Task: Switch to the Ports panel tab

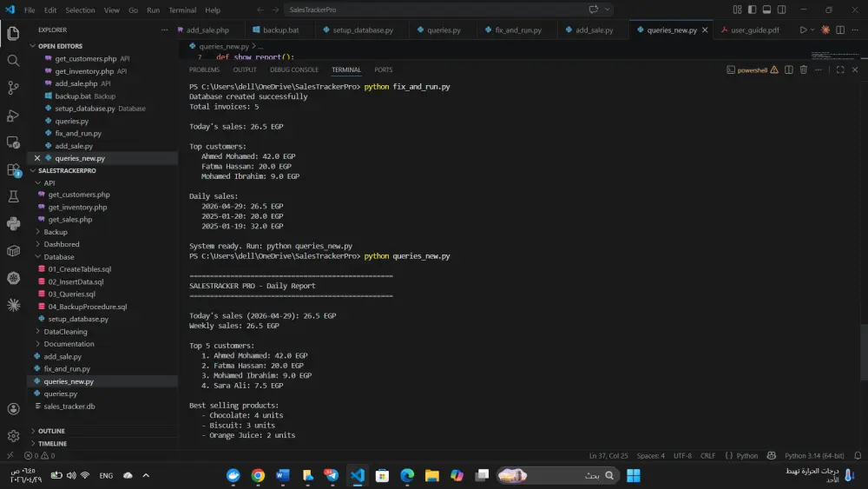Action: coord(383,69)
